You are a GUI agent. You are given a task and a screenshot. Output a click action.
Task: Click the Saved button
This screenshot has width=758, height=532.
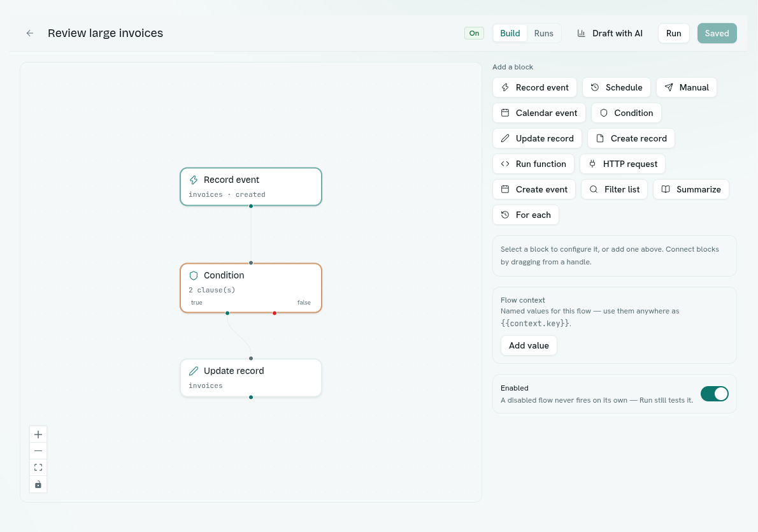tap(717, 33)
